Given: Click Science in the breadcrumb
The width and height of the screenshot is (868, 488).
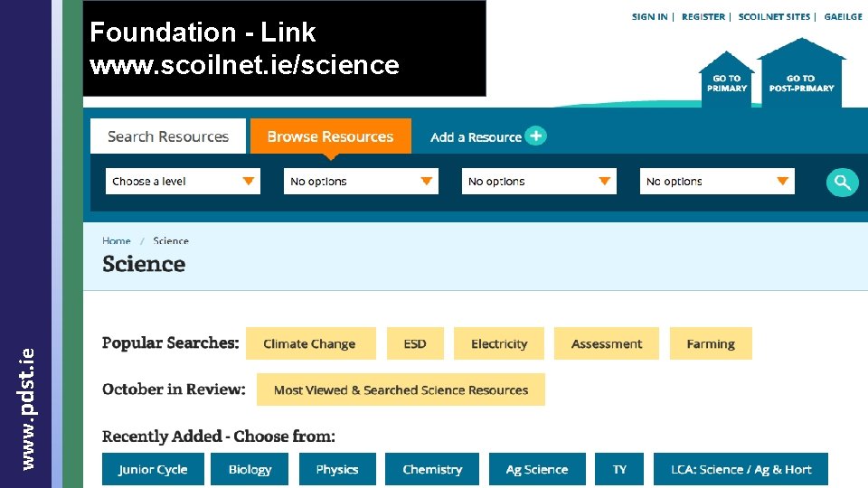Looking at the screenshot, I should (171, 240).
